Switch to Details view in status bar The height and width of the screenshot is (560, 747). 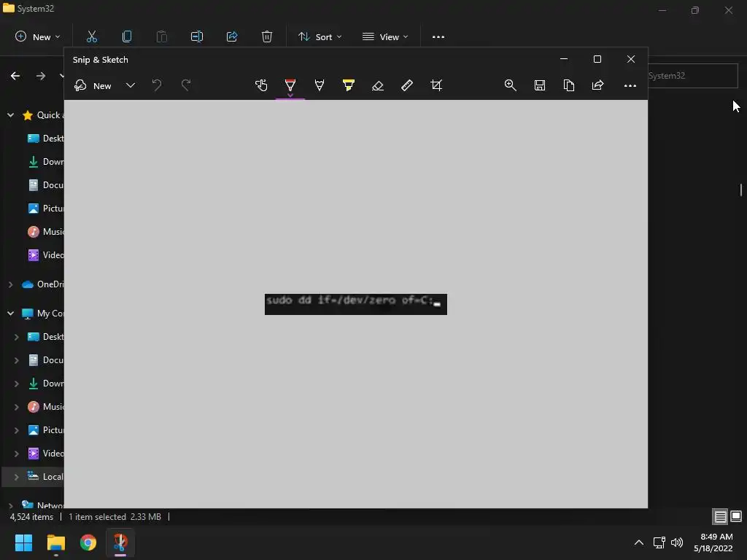[x=720, y=516]
